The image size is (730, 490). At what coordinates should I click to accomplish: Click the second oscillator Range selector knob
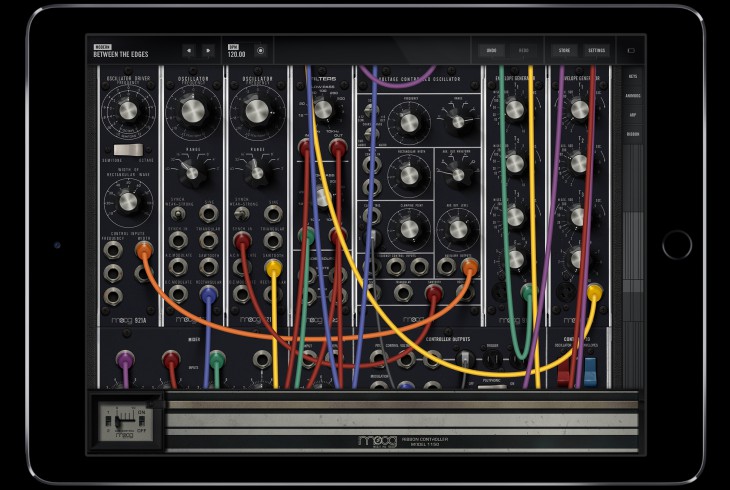(x=256, y=172)
